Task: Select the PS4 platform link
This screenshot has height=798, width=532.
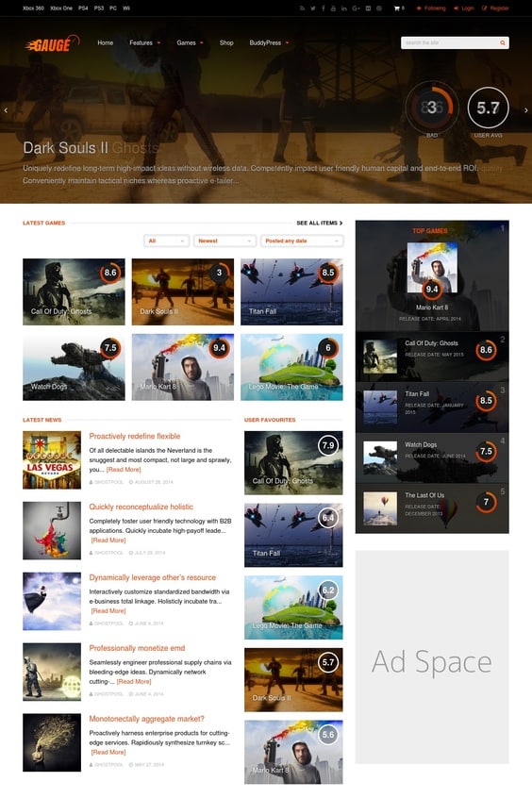Action: [x=83, y=8]
